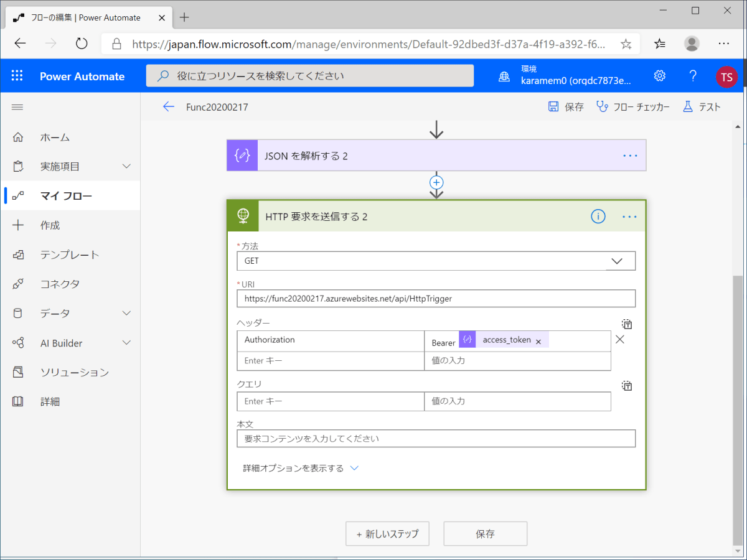Open the app launcher waffle icon

point(17,76)
